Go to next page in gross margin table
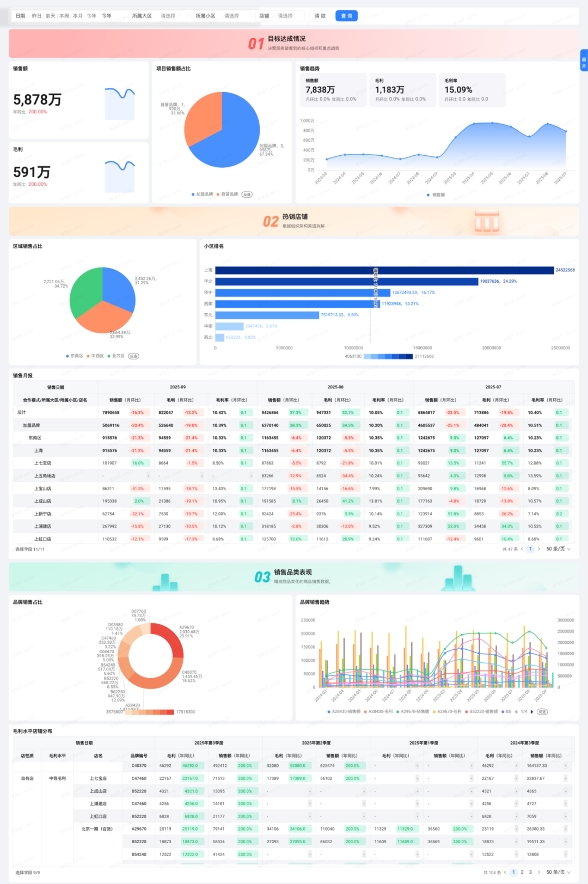588x884 pixels. (539, 872)
